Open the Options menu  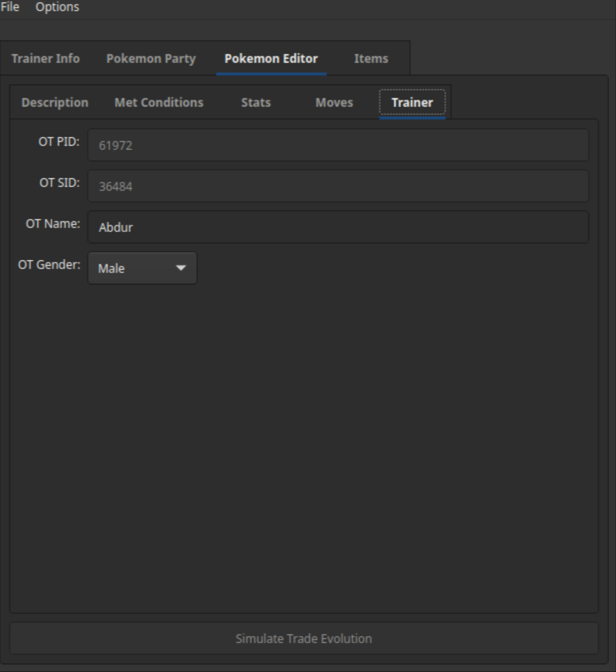(x=57, y=7)
